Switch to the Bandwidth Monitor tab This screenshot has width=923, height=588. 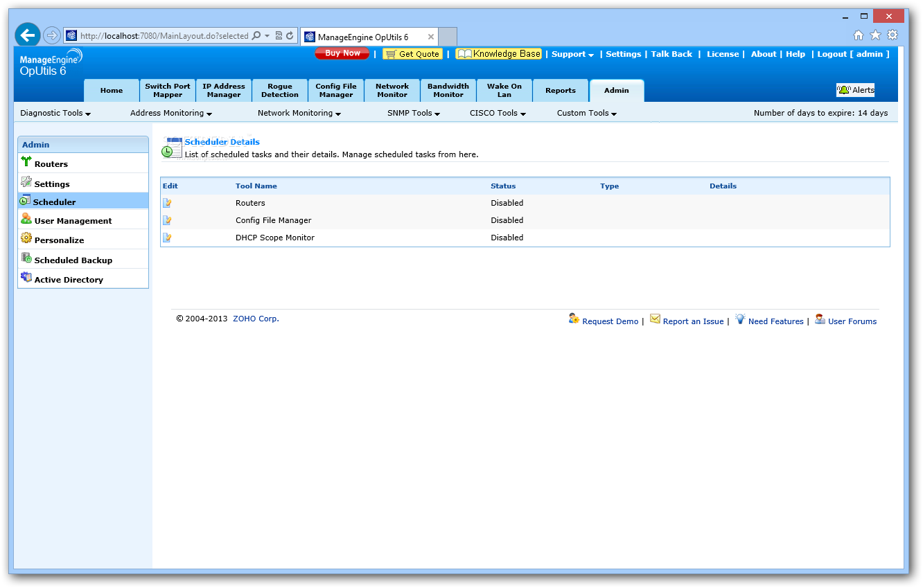pyautogui.click(x=448, y=91)
